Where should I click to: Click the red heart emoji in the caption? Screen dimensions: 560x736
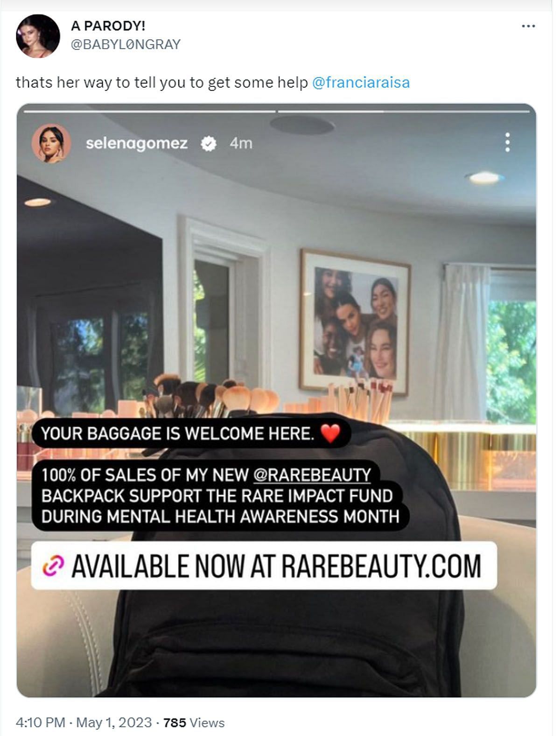(x=330, y=434)
